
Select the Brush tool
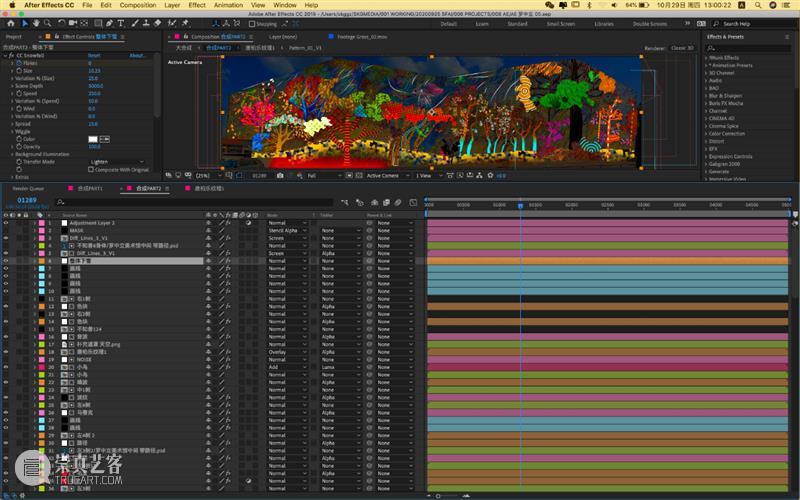coord(135,23)
